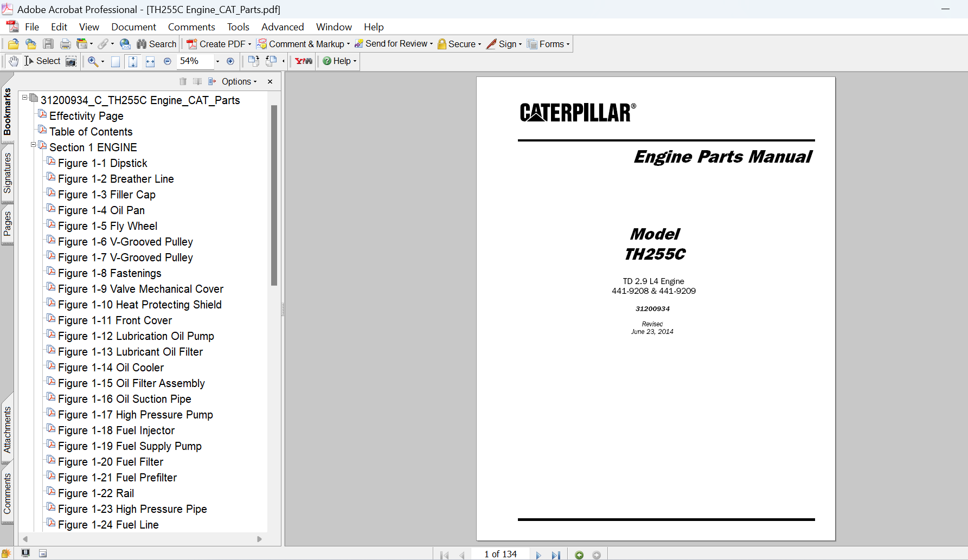Switch to the Signatures side tab
This screenshot has height=560, width=968.
[7, 173]
